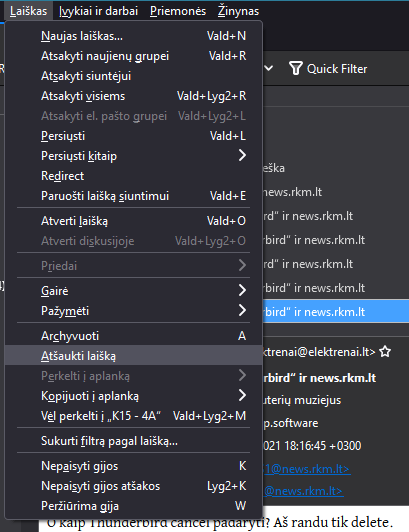Click the Quick Filter funnel icon
Viewport: 409px width, 532px height.
[295, 69]
